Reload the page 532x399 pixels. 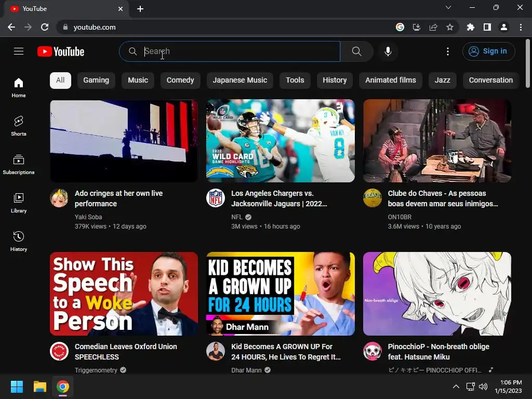coord(45,27)
